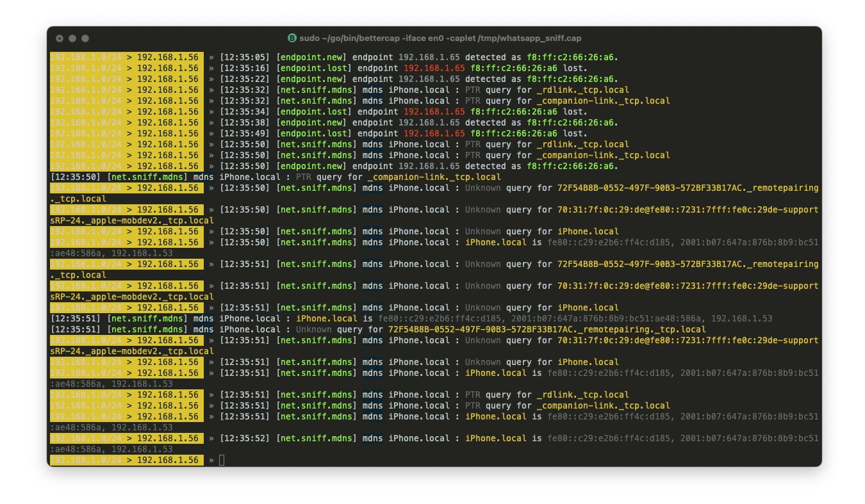Viewport: 865px width, 504px height.
Task: Click the [endpoint.new] tag at 12:35:38
Action: [x=311, y=122]
